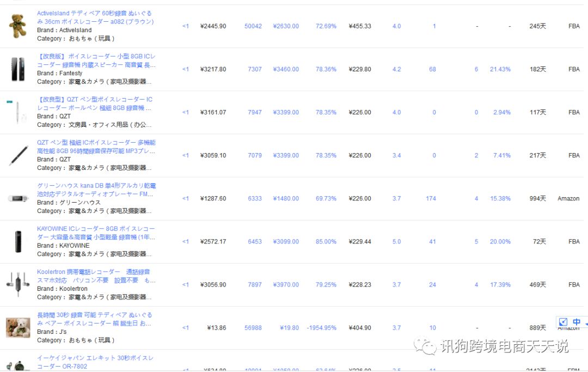Select price ¥13.86 in J's row
The width and height of the screenshot is (588, 372).
[216, 328]
